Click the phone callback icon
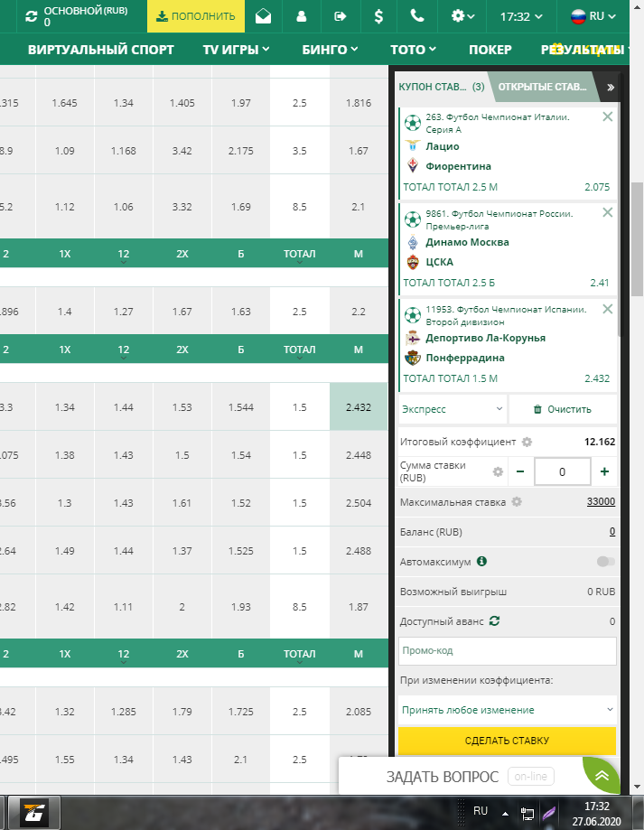 416,16
